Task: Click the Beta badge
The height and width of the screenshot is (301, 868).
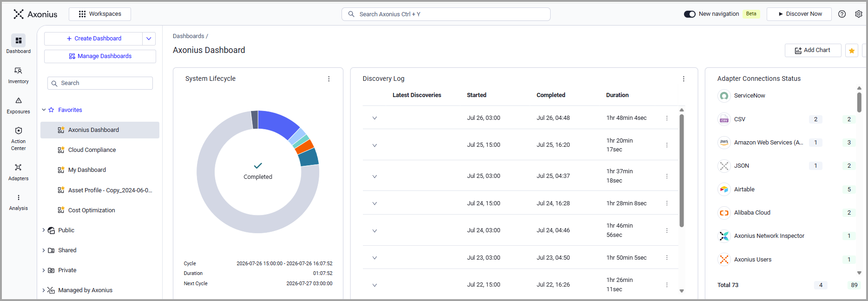Action: (x=751, y=14)
